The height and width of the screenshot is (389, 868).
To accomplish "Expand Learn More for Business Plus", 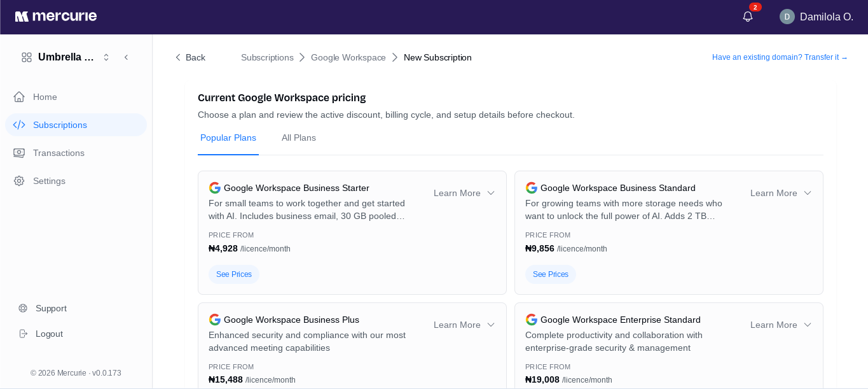I will pyautogui.click(x=464, y=325).
